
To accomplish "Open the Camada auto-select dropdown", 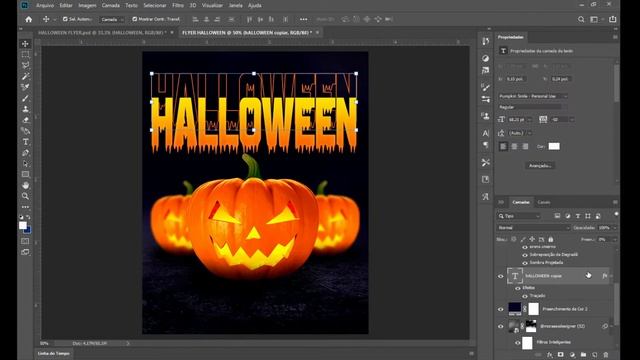I will pyautogui.click(x=112, y=19).
